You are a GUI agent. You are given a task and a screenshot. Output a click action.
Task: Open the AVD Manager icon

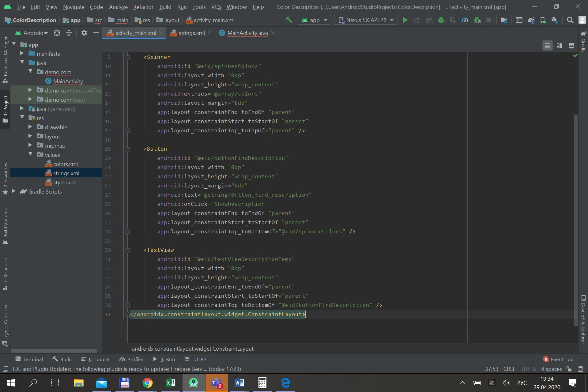click(x=543, y=20)
